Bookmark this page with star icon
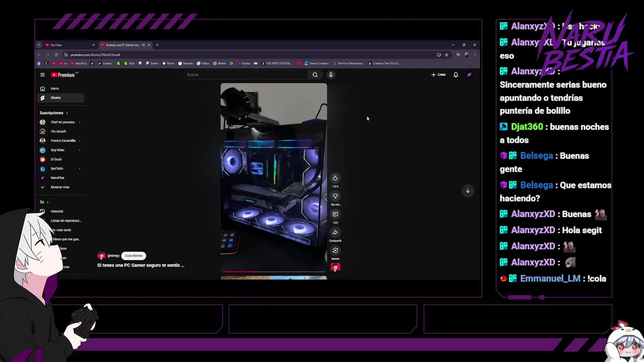This screenshot has height=362, width=644. [446, 54]
